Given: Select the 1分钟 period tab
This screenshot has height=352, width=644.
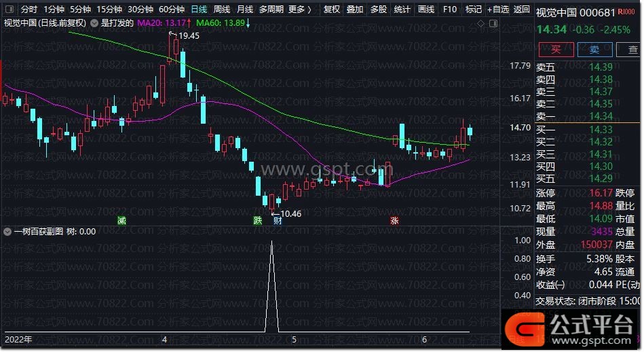Looking at the screenshot, I should pyautogui.click(x=54, y=9).
